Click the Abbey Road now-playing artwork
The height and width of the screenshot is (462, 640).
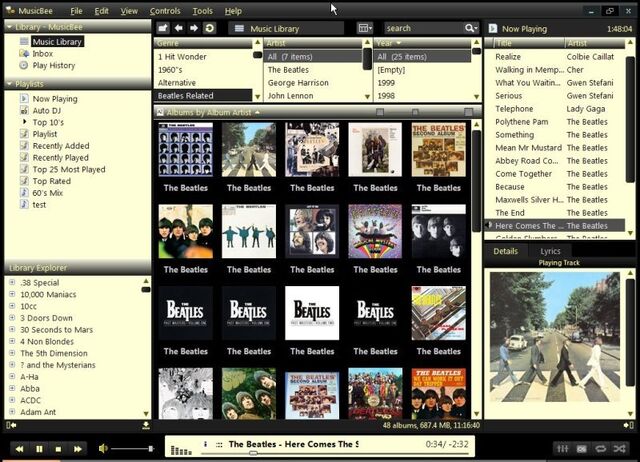(555, 337)
